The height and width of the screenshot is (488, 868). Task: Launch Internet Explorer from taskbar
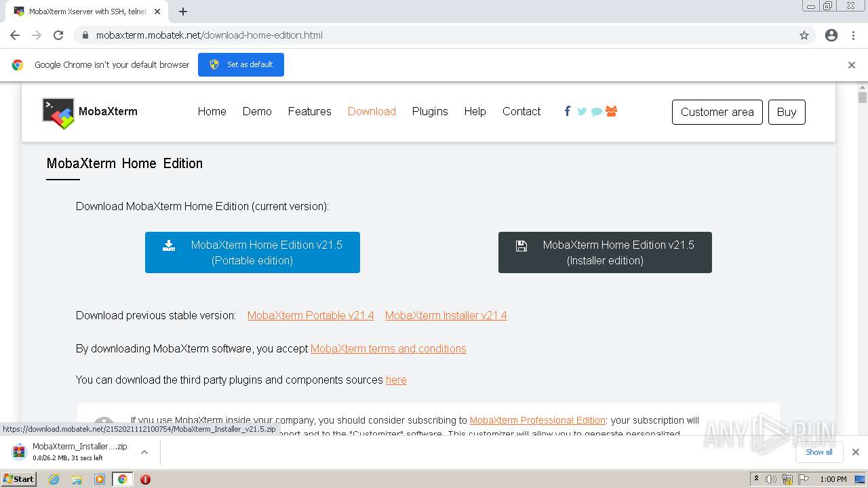tap(54, 479)
